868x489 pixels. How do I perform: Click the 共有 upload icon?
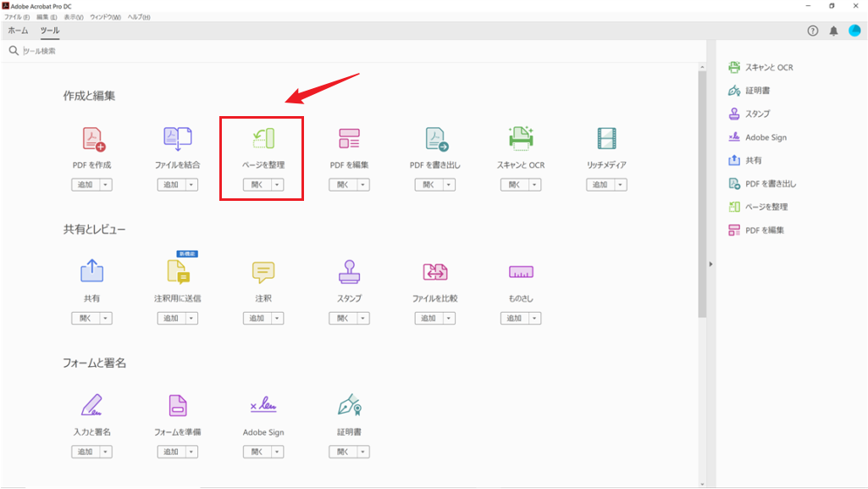coord(92,271)
